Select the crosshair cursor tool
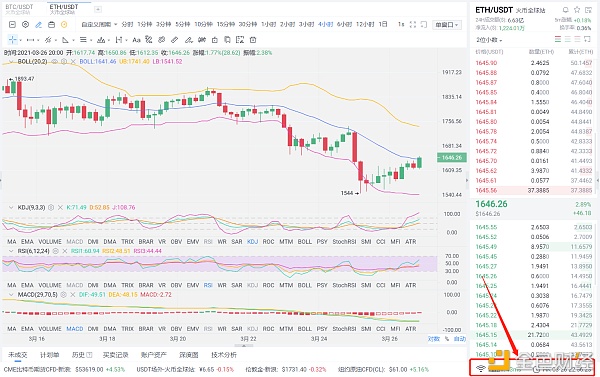Image resolution: width=600 pixels, height=377 pixels. point(13,40)
